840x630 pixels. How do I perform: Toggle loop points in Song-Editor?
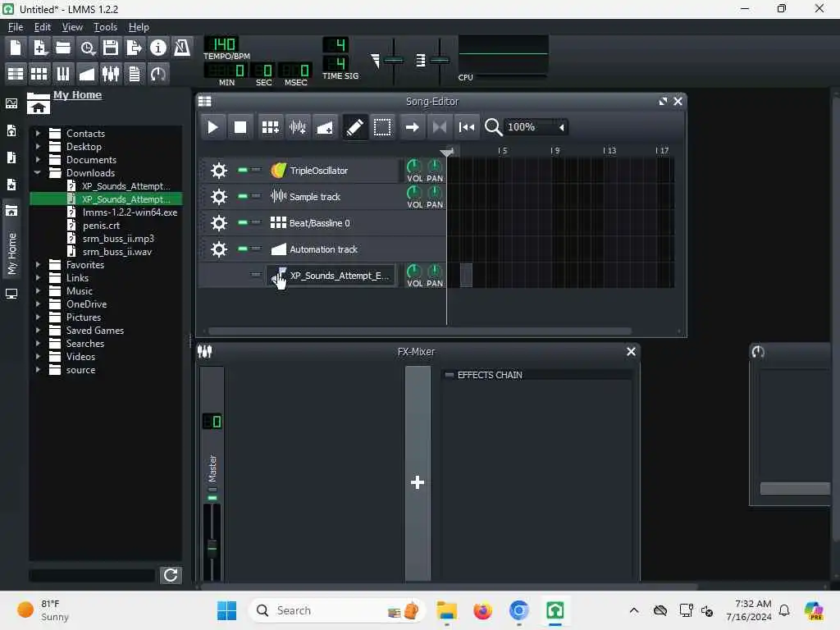click(x=440, y=127)
